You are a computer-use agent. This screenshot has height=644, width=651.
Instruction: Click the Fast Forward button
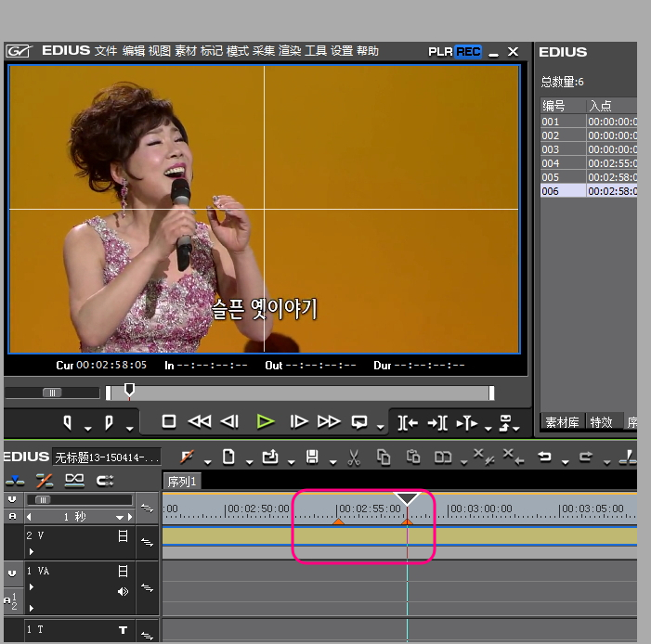pyautogui.click(x=329, y=421)
